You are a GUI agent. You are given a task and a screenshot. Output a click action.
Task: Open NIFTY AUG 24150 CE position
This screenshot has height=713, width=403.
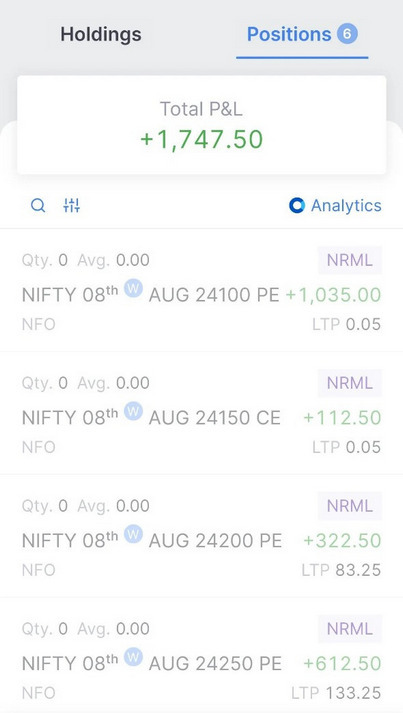(x=202, y=413)
